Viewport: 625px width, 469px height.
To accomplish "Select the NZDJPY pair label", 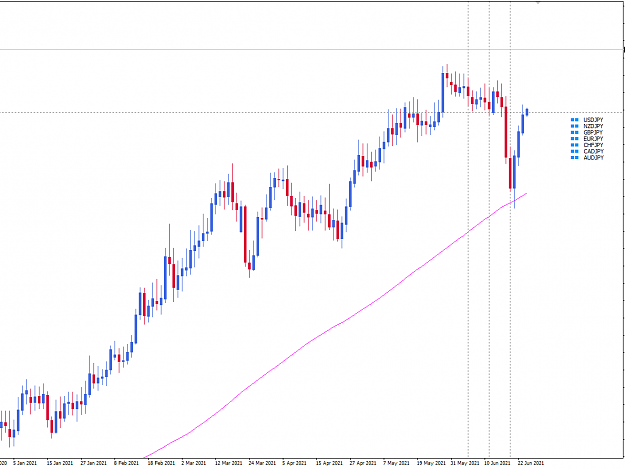I will point(593,126).
